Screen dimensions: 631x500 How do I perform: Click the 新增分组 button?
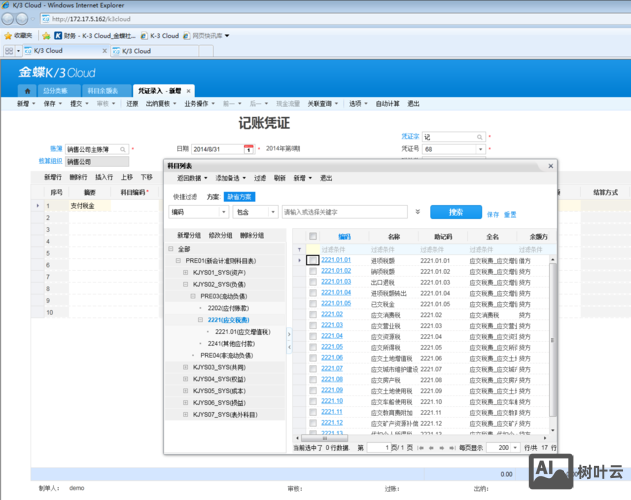(189, 236)
